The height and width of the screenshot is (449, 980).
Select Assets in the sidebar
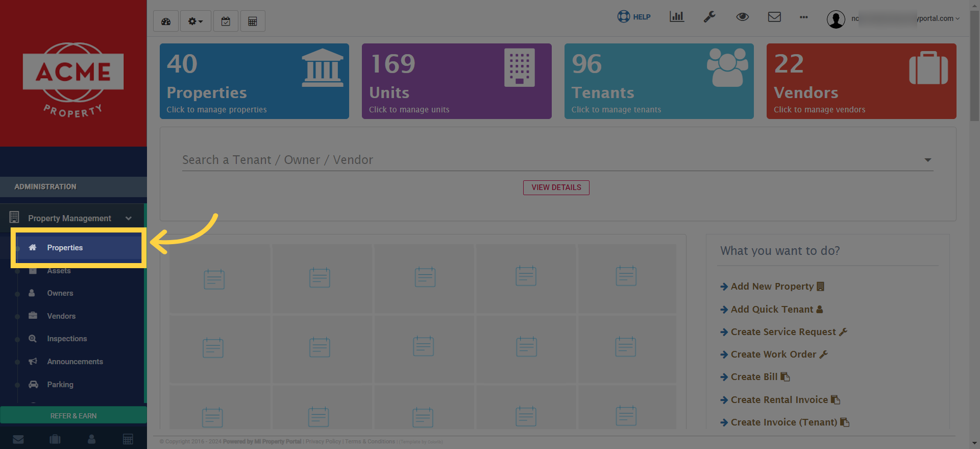(59, 271)
